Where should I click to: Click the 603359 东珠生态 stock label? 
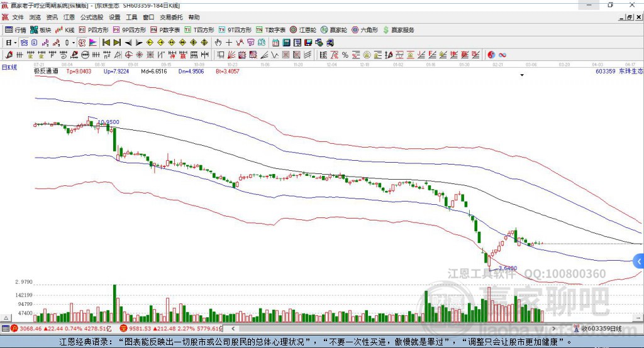click(619, 71)
